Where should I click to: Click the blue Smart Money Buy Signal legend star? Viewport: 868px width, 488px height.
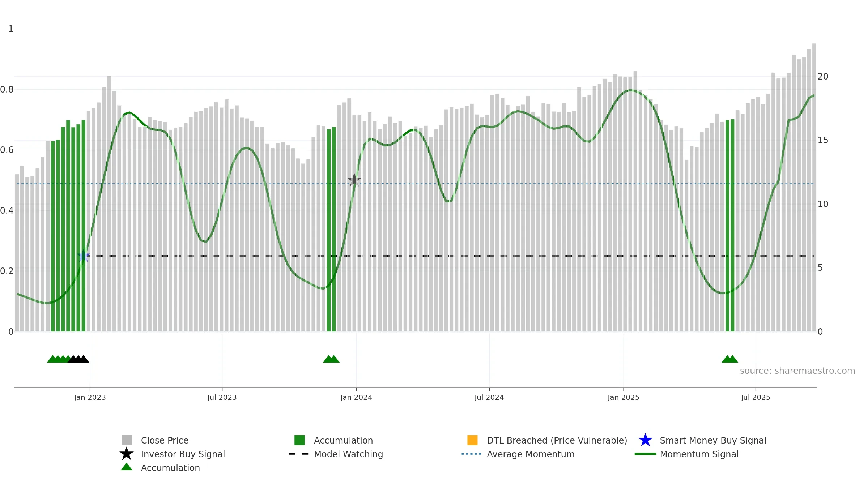click(645, 440)
